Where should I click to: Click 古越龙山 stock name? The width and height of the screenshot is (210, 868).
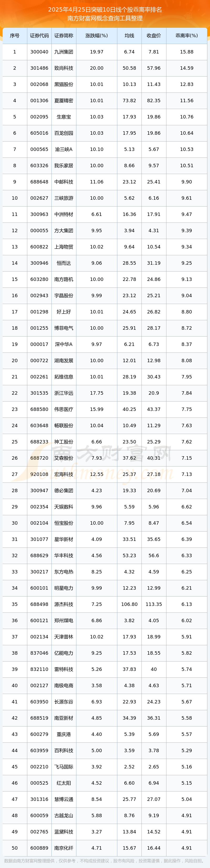64,815
